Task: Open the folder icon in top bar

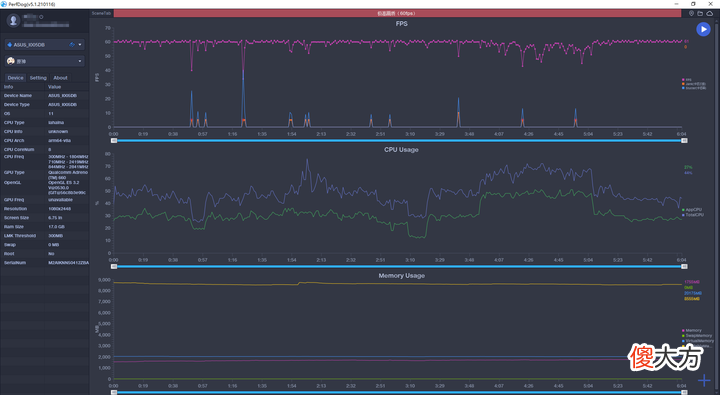Action: click(700, 14)
